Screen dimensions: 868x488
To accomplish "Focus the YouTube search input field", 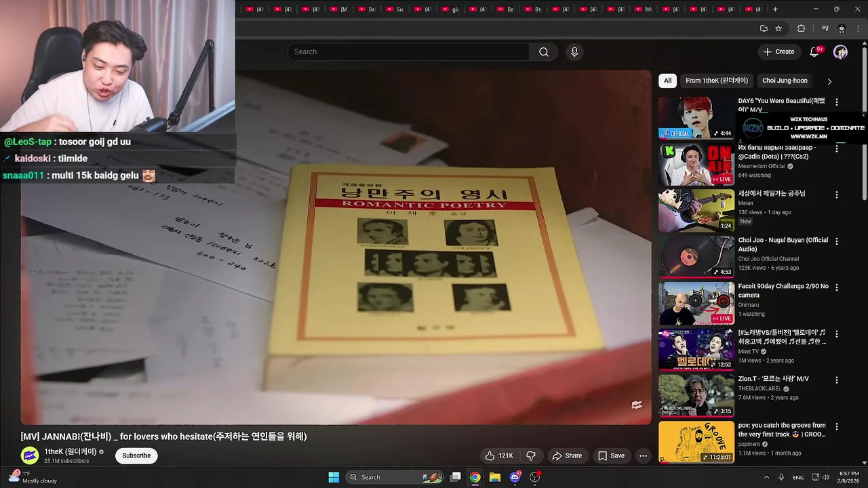I will [408, 52].
